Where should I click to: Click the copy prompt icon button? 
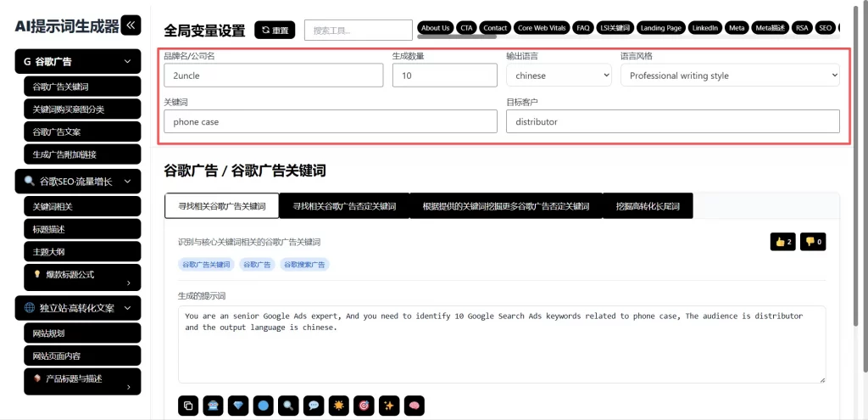(188, 405)
